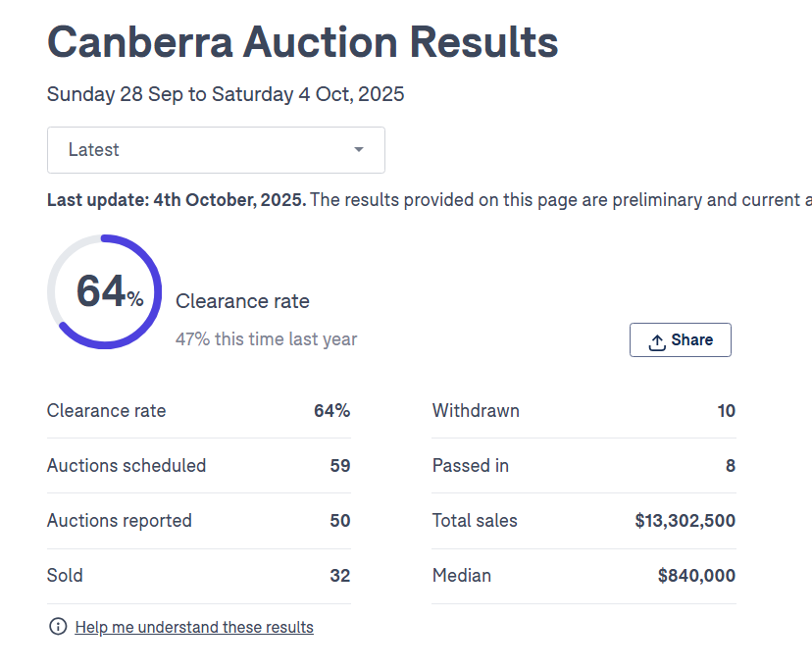Click the upload arrow icon in Share button
Screen dimensions: 812x671
pyautogui.click(x=657, y=341)
